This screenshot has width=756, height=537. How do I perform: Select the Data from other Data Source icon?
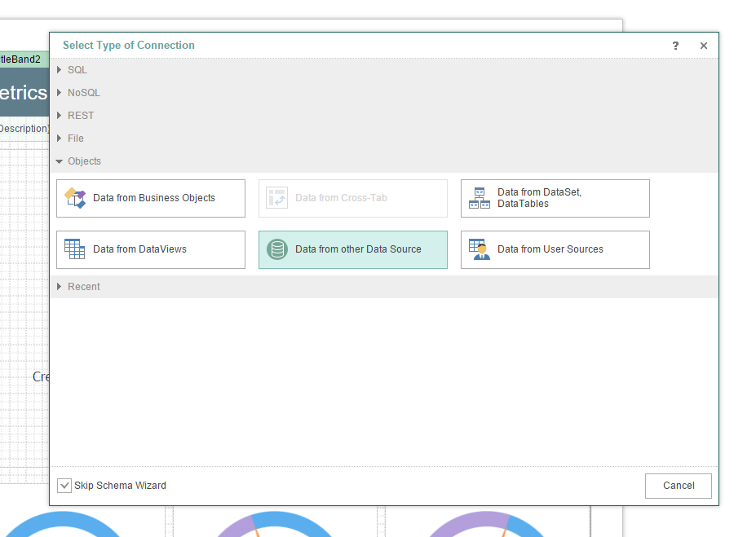tap(277, 249)
